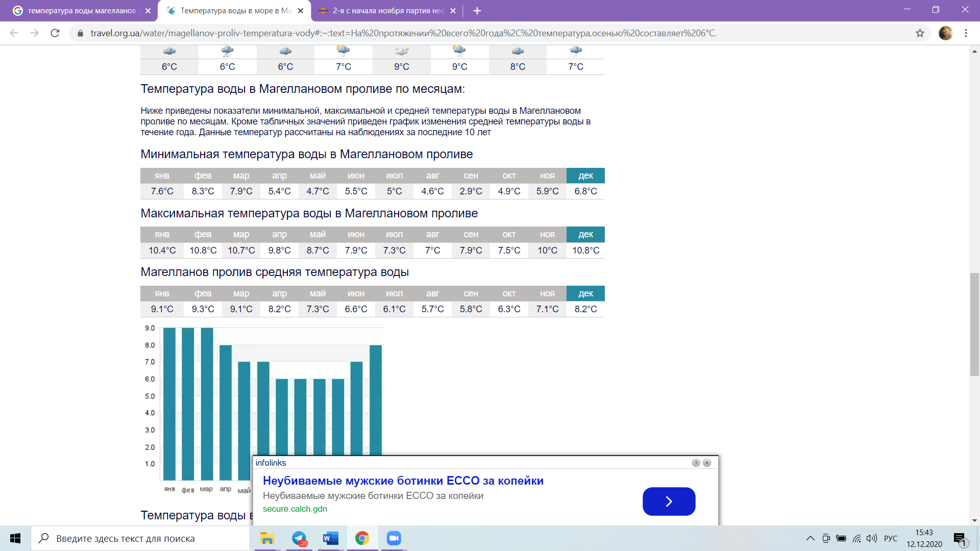Reload the current page
This screenshot has width=980, height=551.
coord(55,33)
